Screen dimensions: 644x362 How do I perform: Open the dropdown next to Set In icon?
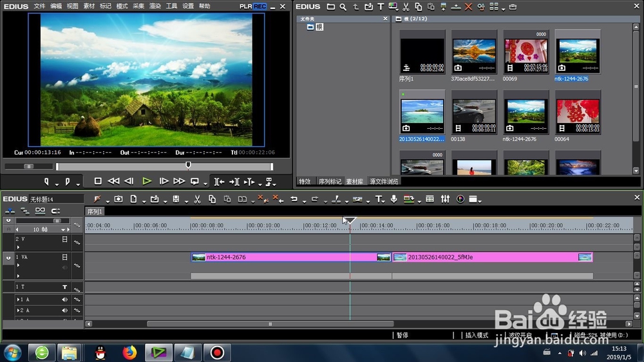(x=57, y=184)
